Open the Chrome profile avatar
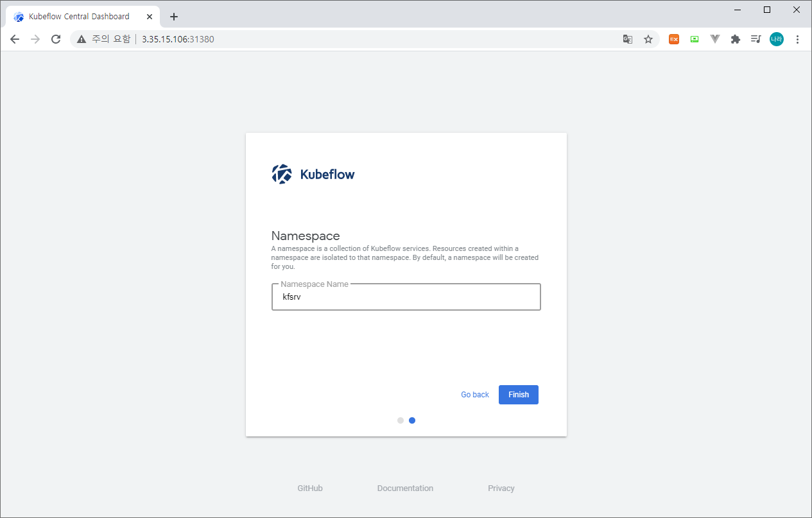Image resolution: width=812 pixels, height=518 pixels. tap(777, 39)
